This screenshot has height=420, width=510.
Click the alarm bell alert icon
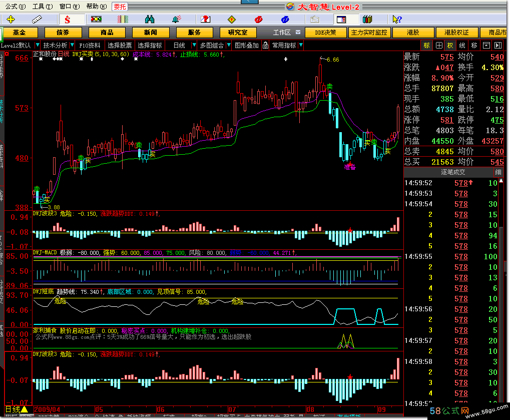click(177, 20)
